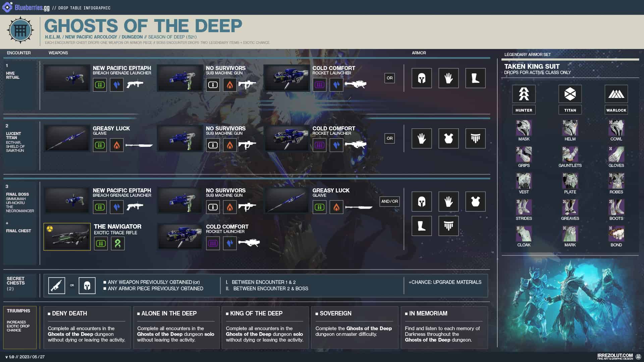
Task: Open the Robes armor thumbnail
Action: tap(616, 181)
